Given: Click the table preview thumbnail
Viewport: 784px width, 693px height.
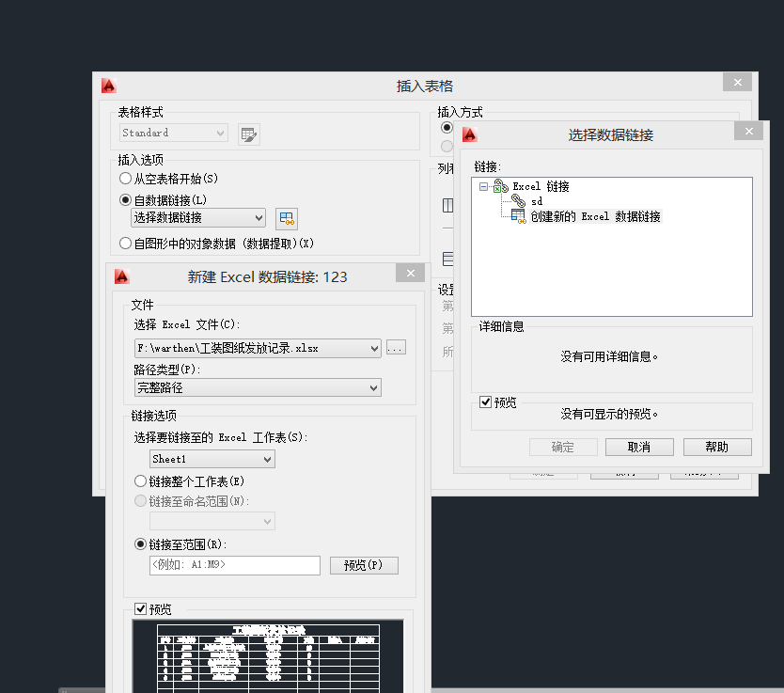Looking at the screenshot, I should tap(268, 656).
